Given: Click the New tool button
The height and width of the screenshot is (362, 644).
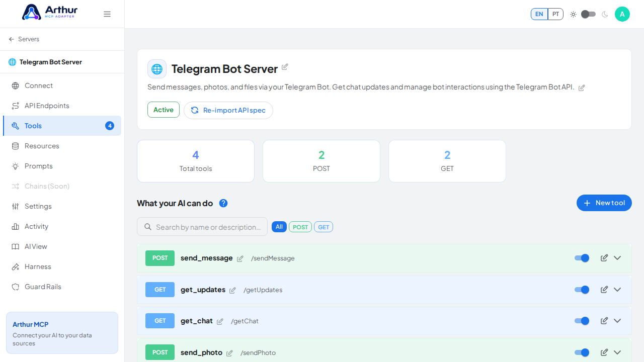Looking at the screenshot, I should click(x=604, y=203).
